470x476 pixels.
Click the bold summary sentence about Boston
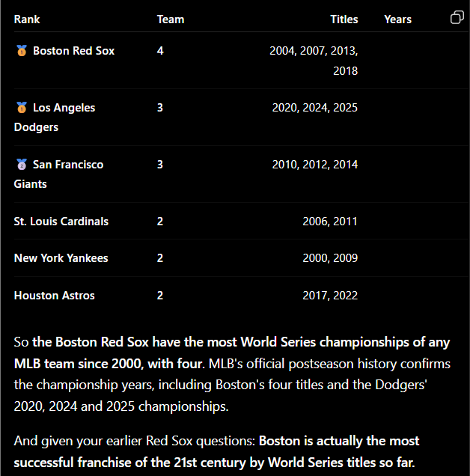(x=232, y=353)
